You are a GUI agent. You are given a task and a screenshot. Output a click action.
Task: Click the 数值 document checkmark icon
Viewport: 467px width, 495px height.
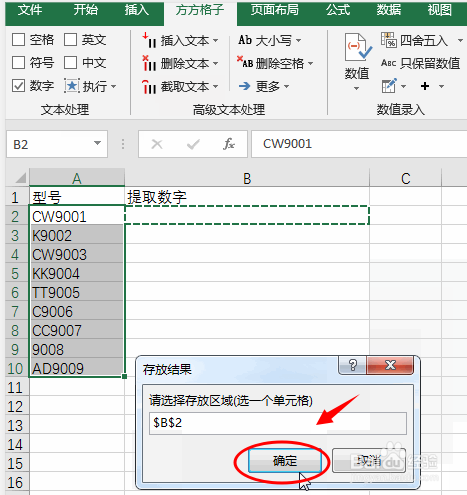coord(358,47)
